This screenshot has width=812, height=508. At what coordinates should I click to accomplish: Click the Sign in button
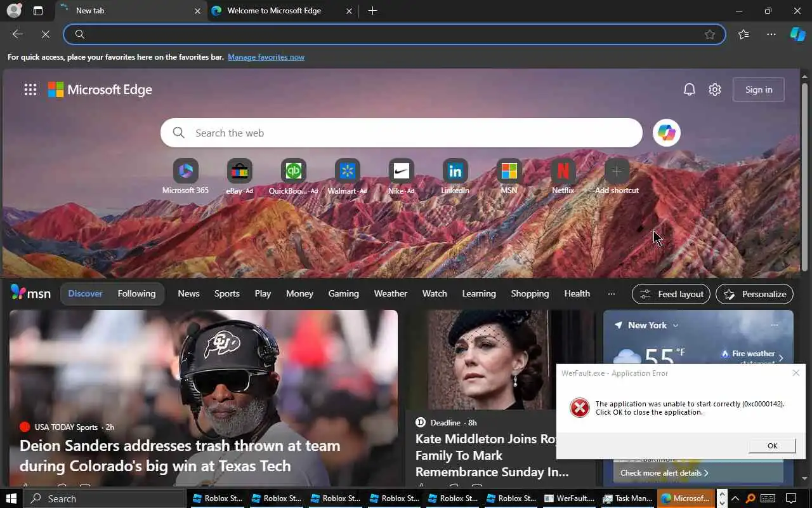point(758,90)
